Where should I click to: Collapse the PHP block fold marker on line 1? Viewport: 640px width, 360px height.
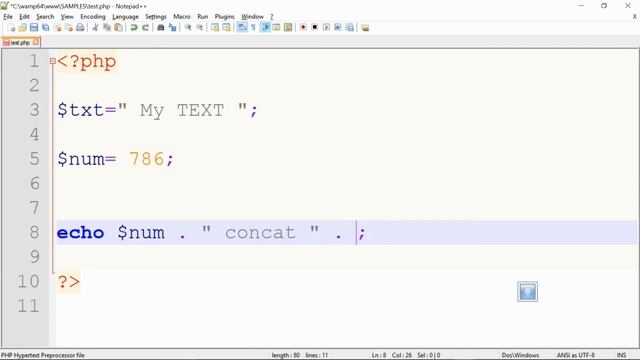pos(52,61)
